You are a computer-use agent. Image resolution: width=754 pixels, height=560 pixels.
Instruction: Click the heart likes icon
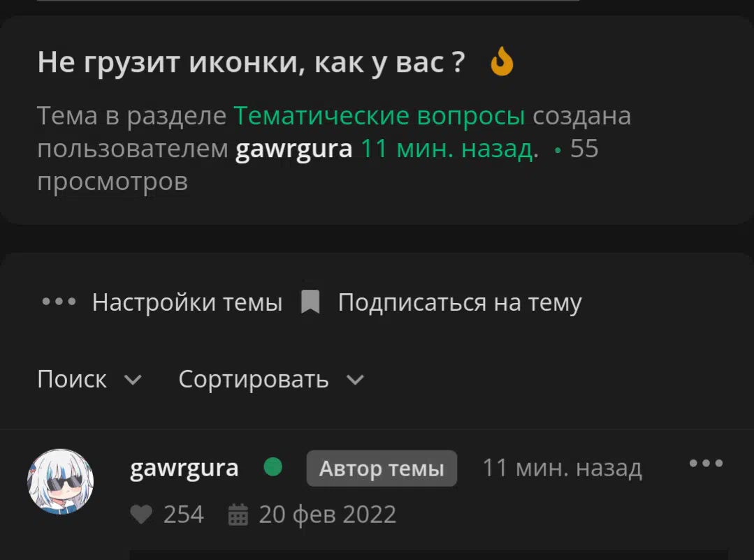click(x=141, y=515)
